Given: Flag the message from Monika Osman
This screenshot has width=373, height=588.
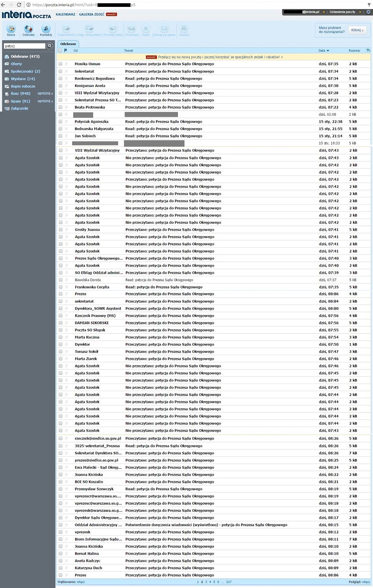Looking at the screenshot, I should tap(66, 64).
